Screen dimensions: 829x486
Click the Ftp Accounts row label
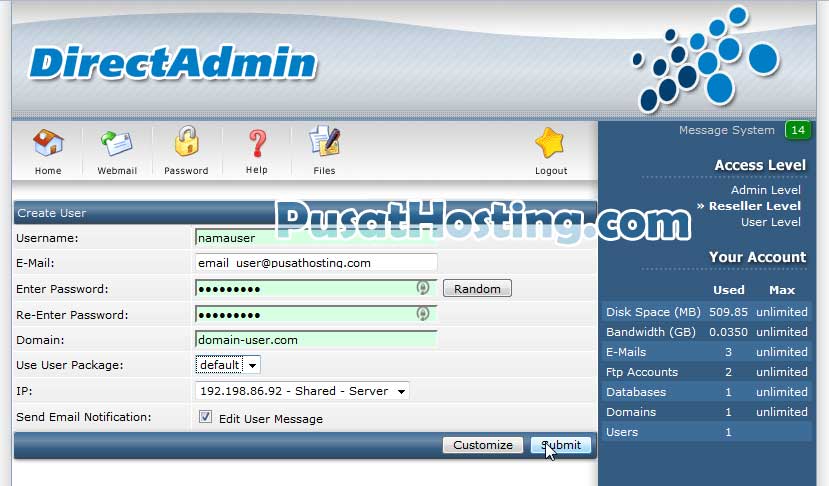click(642, 372)
